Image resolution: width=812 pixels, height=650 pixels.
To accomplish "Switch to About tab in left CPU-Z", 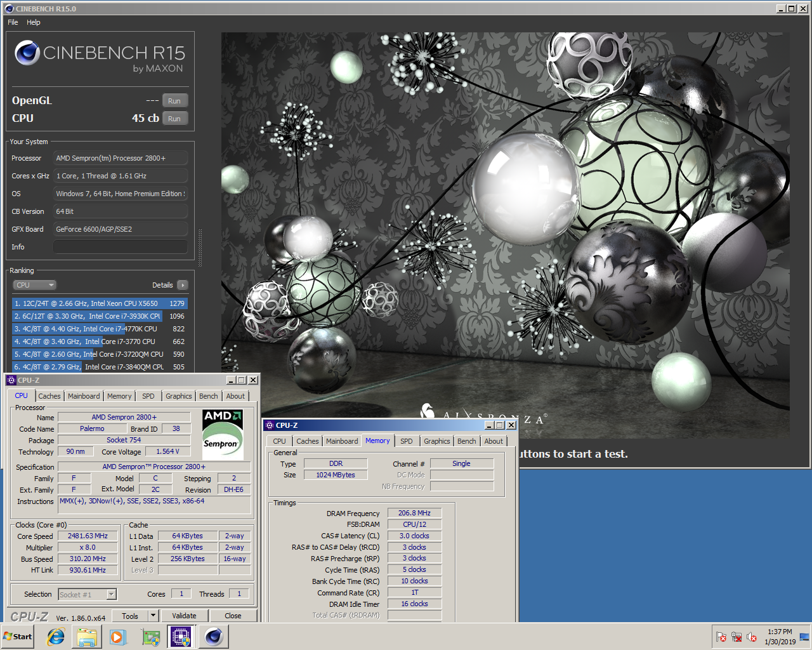I will [x=235, y=396].
